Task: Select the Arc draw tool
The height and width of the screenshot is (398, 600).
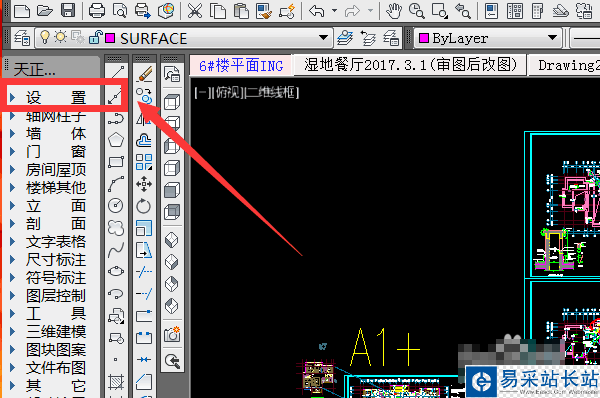Action: 116,184
